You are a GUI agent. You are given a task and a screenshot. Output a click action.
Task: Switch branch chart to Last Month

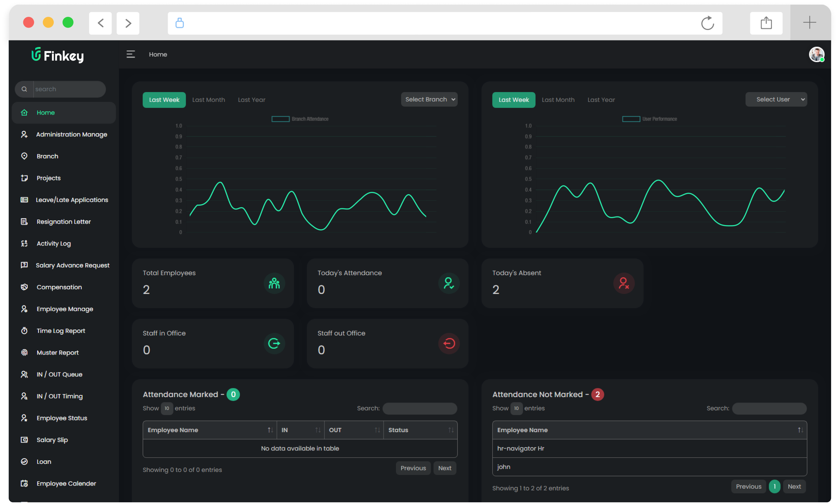tap(208, 100)
